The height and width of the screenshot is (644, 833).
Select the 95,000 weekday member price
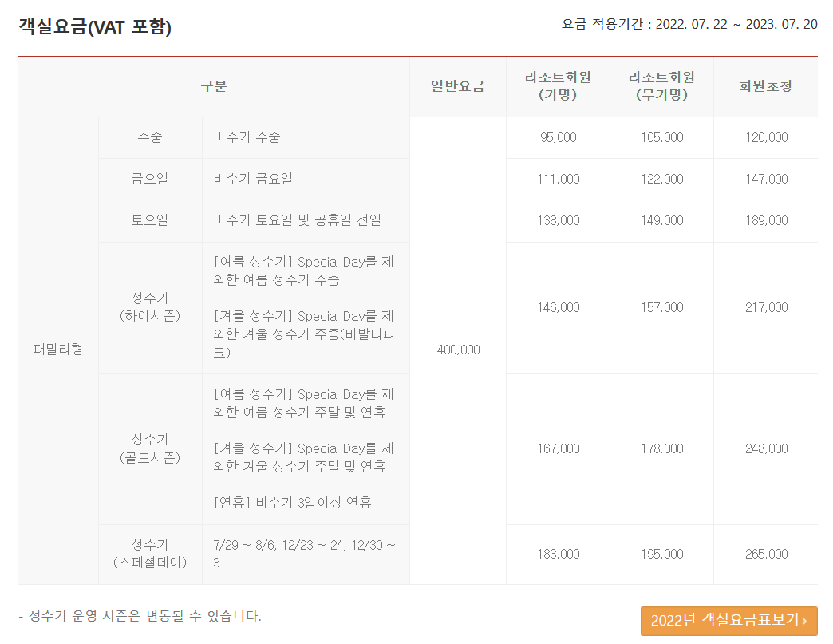tap(558, 137)
